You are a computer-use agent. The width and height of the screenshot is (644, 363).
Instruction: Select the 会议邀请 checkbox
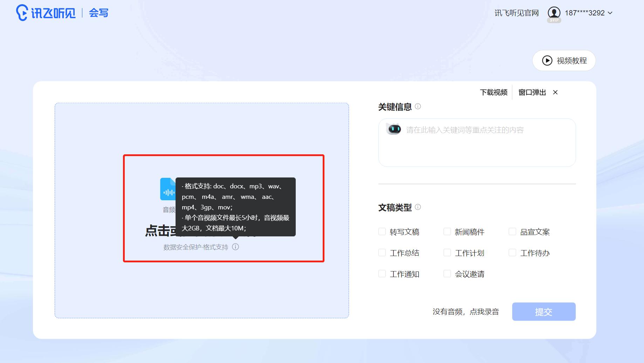tap(447, 273)
